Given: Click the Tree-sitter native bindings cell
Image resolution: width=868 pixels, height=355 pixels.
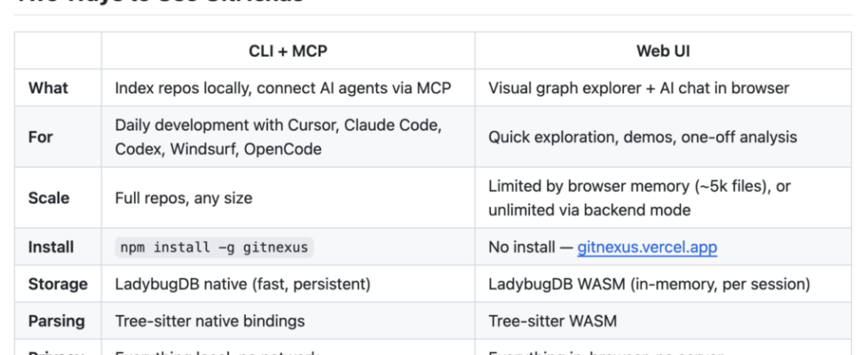Looking at the screenshot, I should click(209, 320).
